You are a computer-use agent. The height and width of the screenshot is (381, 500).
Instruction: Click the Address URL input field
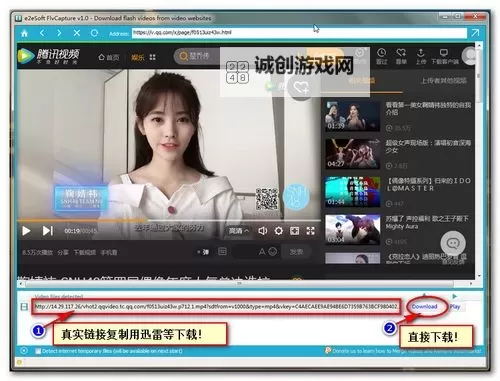click(299, 33)
